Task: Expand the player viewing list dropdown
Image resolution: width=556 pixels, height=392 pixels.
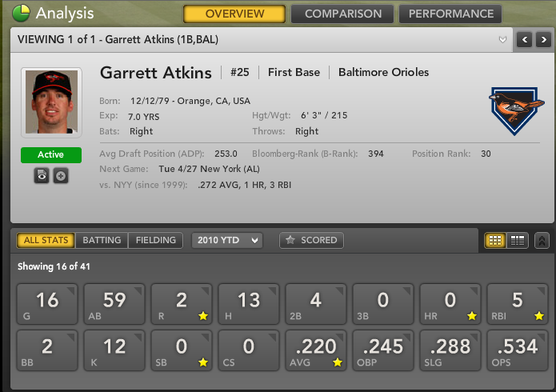Action: (502, 39)
